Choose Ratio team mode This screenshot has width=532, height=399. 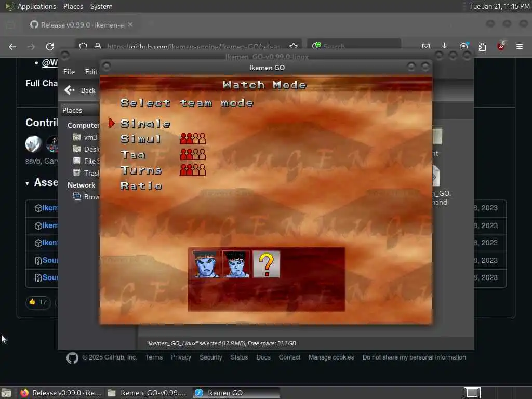click(141, 186)
